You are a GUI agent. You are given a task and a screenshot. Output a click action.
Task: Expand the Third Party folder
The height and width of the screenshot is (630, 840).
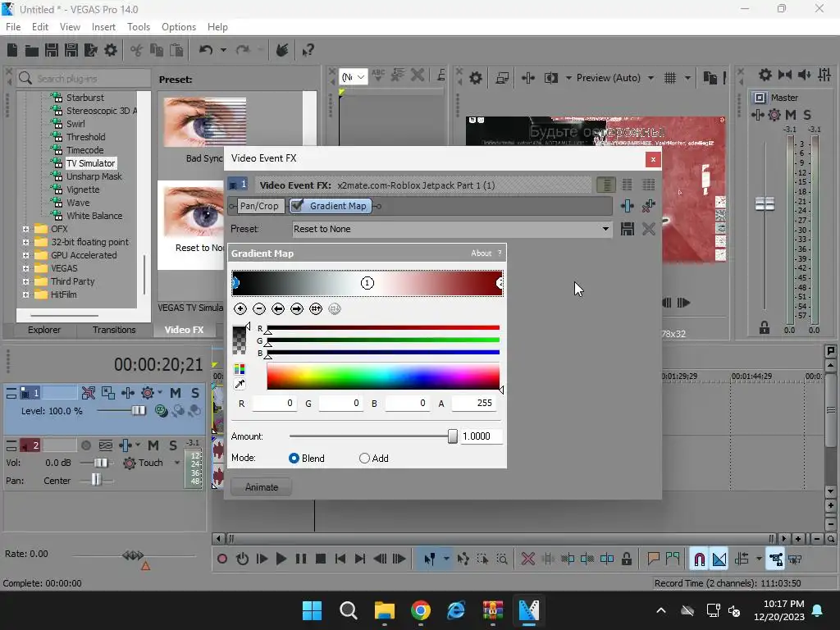click(25, 281)
